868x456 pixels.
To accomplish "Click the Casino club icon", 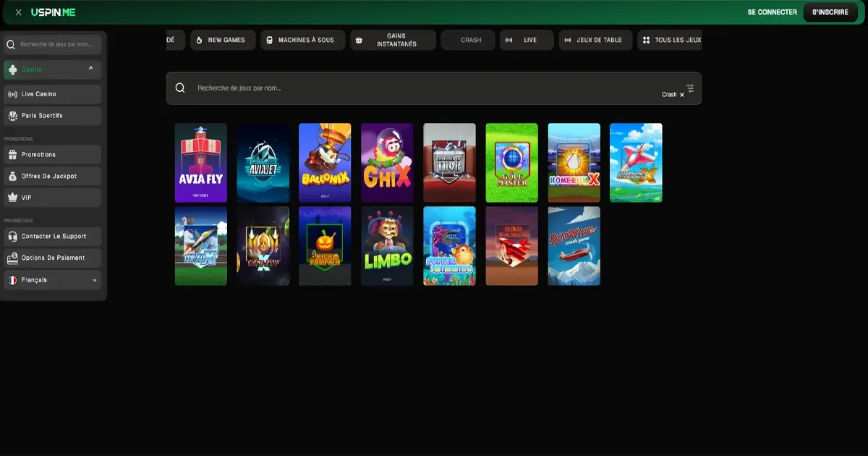I will (12, 69).
